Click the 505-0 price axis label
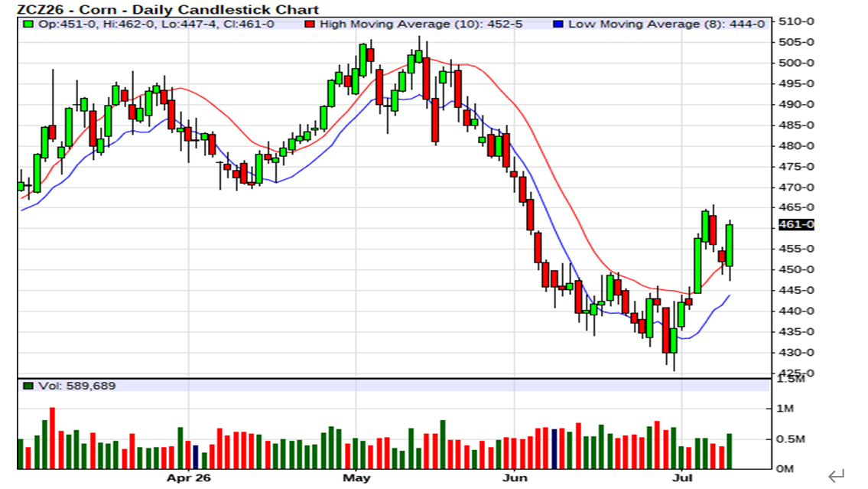 click(796, 42)
